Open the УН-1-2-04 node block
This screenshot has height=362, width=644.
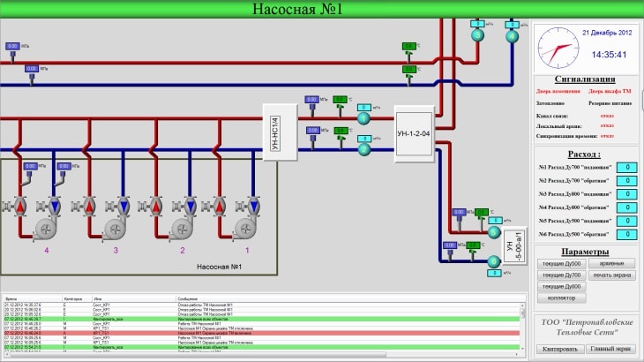413,133
